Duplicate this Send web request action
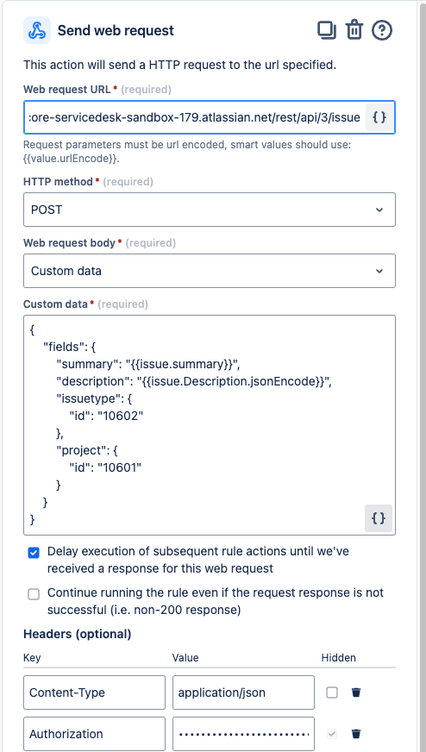The height and width of the screenshot is (752, 426). 327,31
